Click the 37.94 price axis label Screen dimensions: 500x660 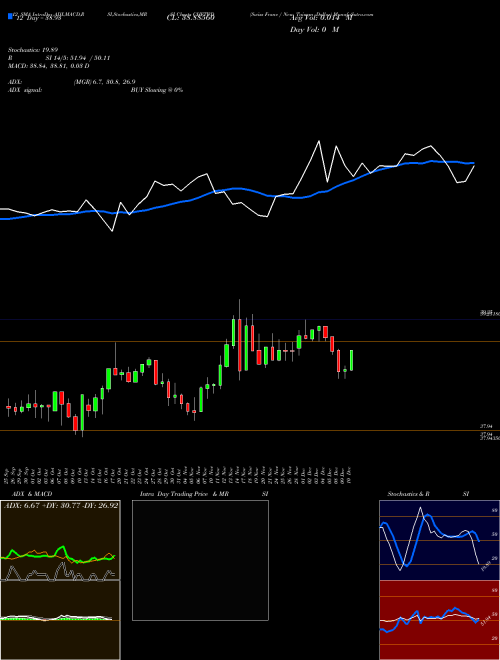pyautogui.click(x=486, y=426)
